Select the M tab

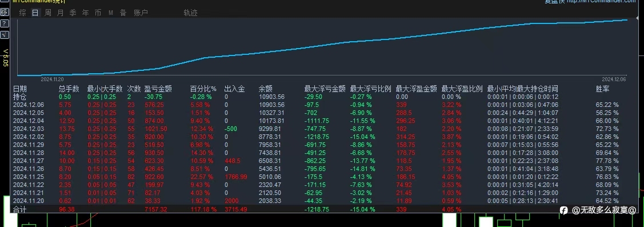tap(110, 13)
